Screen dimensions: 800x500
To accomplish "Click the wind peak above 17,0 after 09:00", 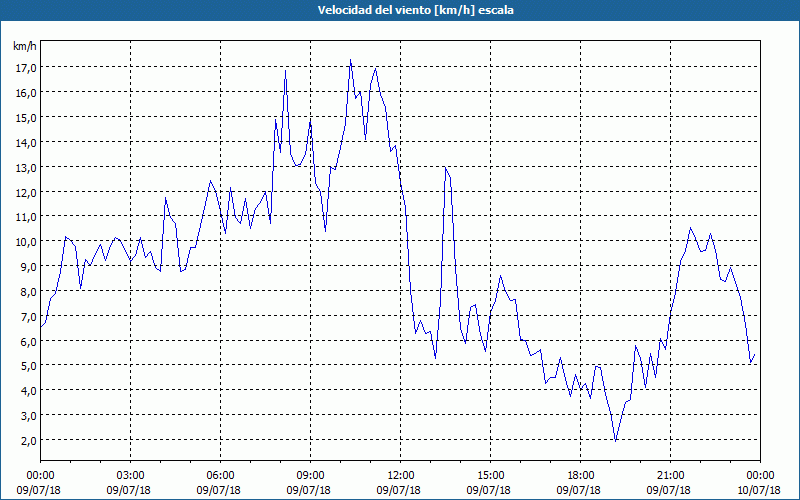I will point(351,60).
